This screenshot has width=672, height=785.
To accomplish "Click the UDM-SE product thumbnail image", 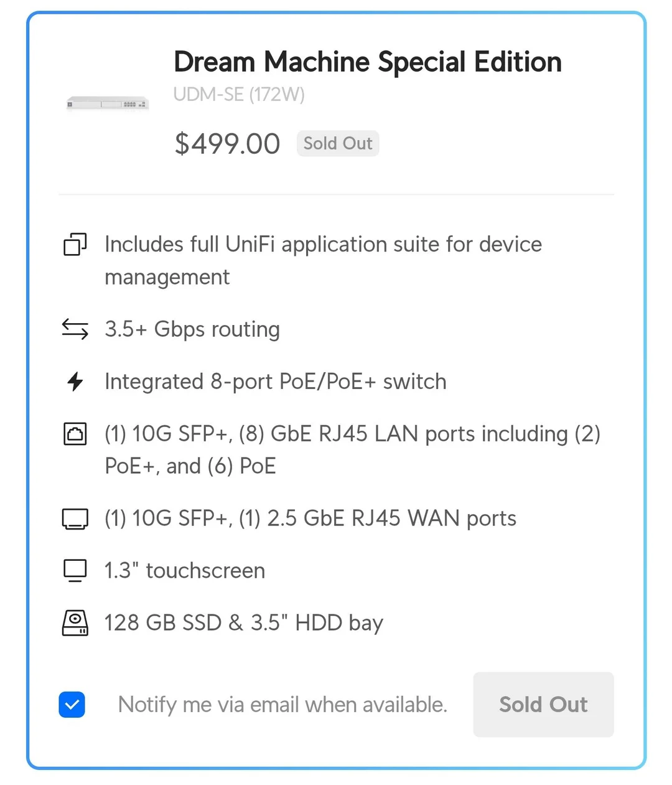I will 108,103.
